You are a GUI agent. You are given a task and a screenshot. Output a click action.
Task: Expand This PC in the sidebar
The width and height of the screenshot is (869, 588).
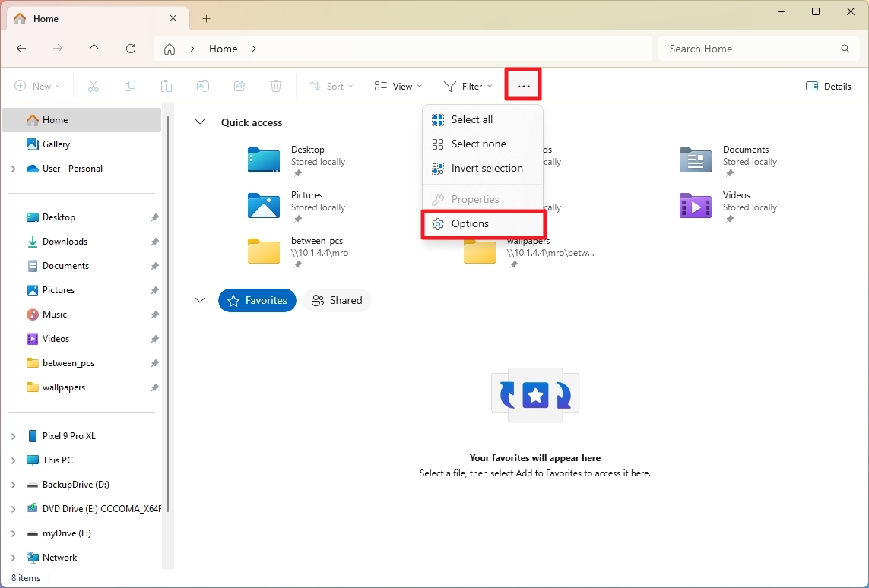(x=14, y=460)
